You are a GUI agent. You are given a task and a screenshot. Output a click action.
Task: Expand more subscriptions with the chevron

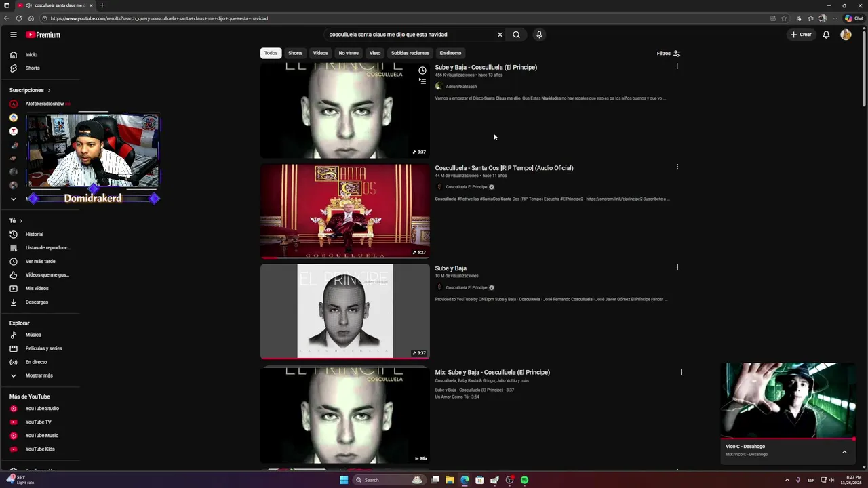point(13,199)
